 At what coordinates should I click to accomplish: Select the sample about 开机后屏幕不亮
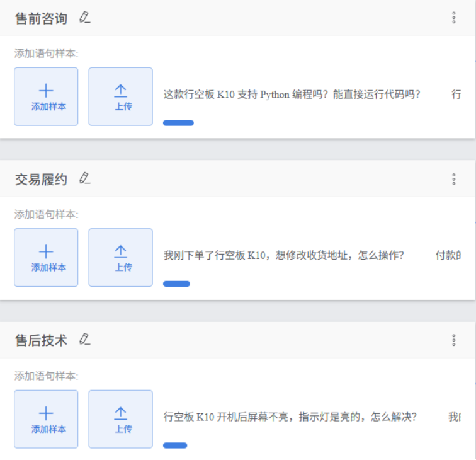click(290, 417)
